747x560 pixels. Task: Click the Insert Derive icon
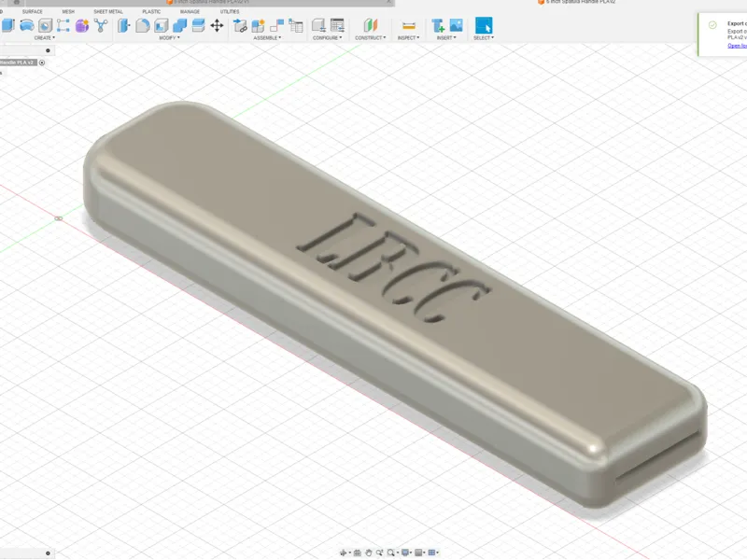[437, 25]
